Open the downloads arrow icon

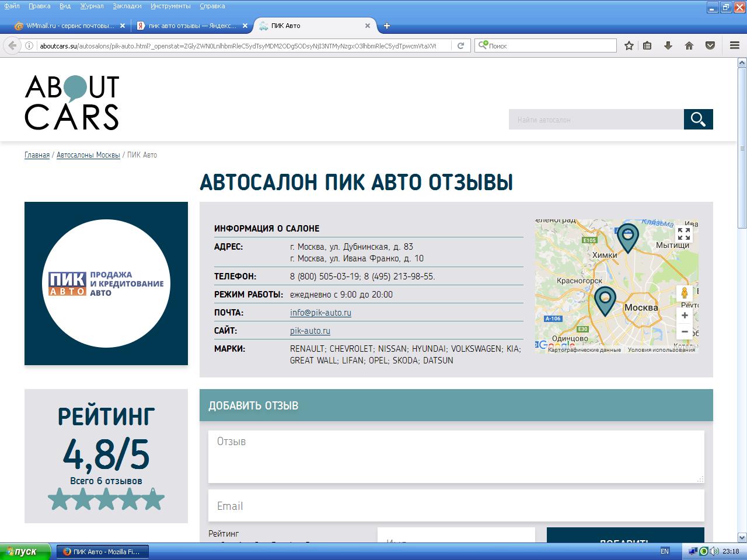click(x=668, y=45)
